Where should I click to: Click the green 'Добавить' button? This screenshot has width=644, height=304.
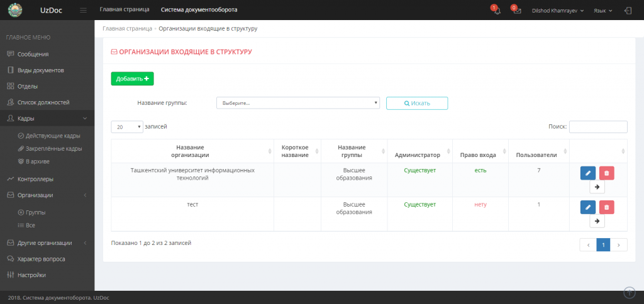(x=132, y=79)
